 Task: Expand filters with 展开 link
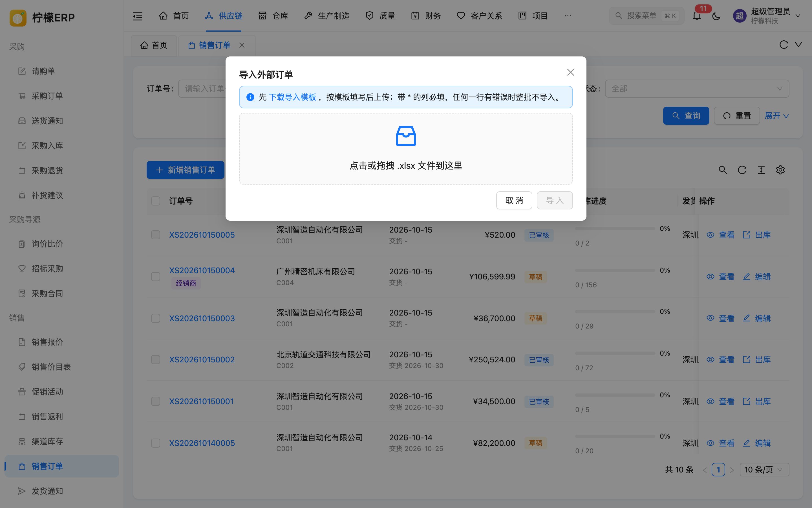[x=776, y=116]
